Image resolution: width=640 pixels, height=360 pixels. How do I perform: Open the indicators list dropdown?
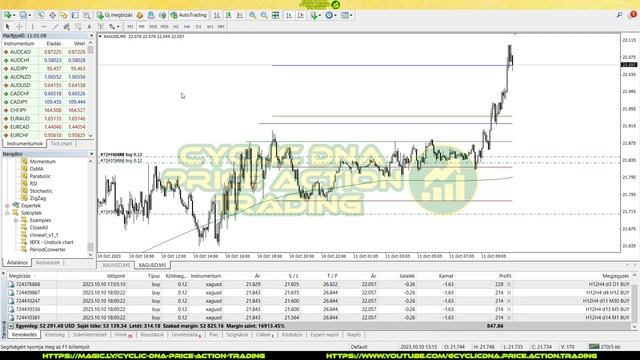[316, 15]
